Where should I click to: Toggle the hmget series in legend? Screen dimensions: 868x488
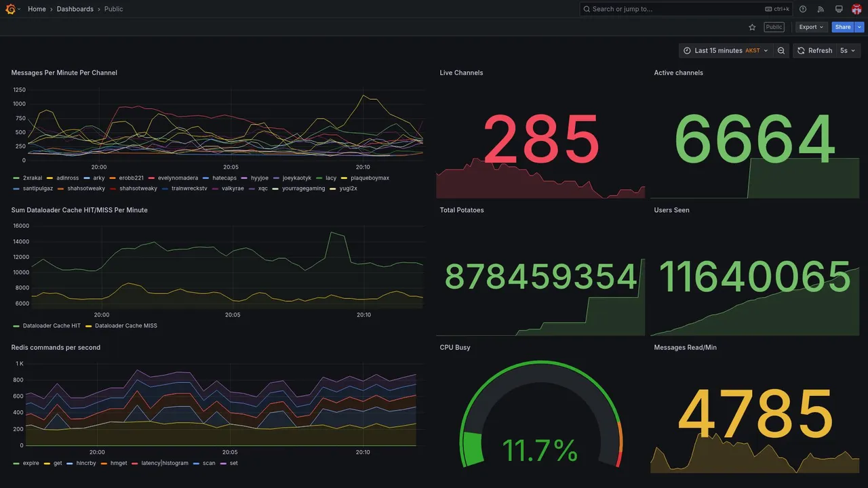pyautogui.click(x=119, y=463)
